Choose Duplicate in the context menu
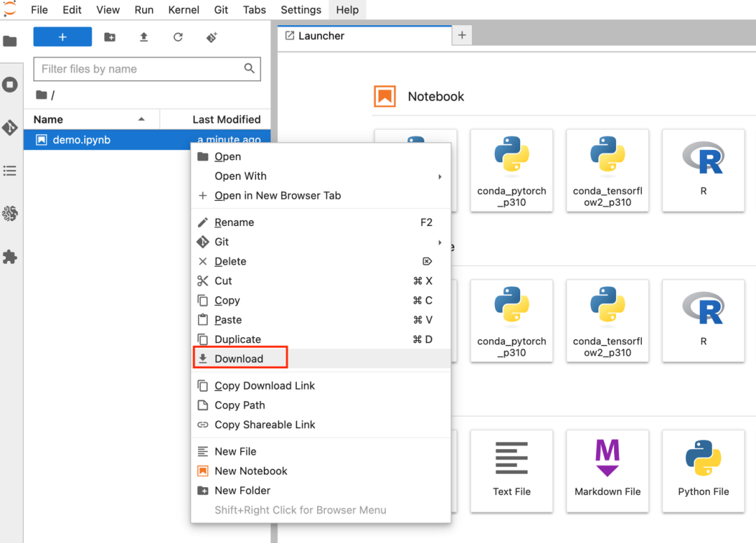 [x=321, y=339]
